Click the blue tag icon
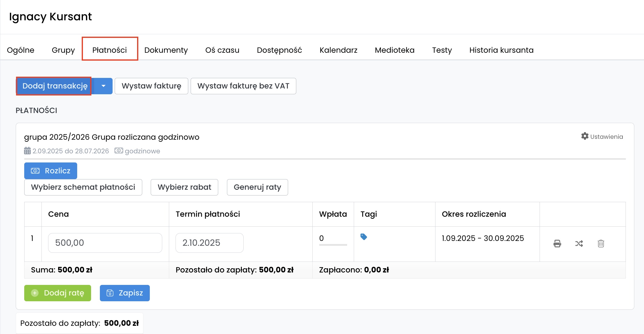 pyautogui.click(x=364, y=237)
